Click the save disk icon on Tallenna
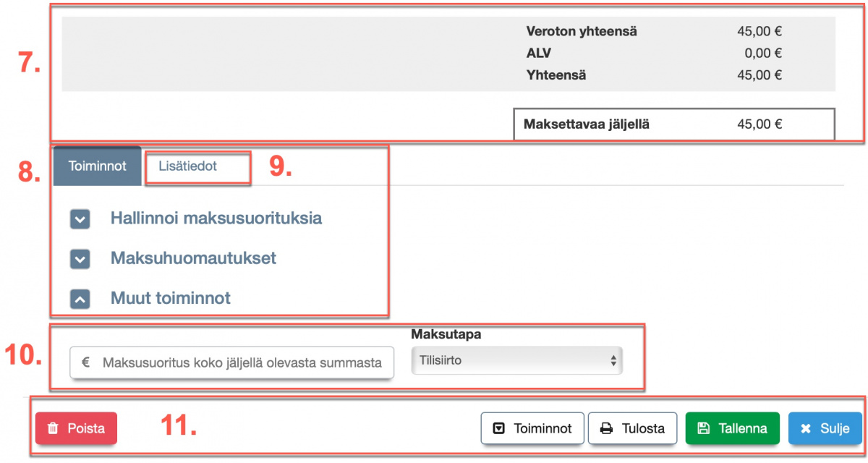This screenshot has width=868, height=463. pyautogui.click(x=703, y=428)
